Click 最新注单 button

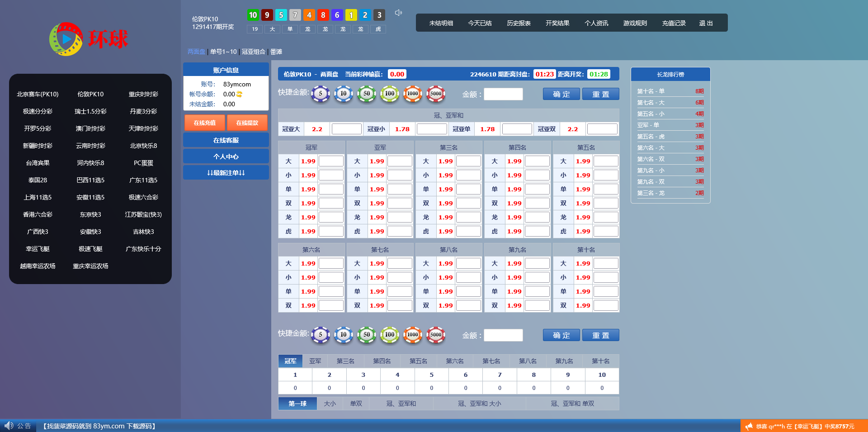click(226, 173)
